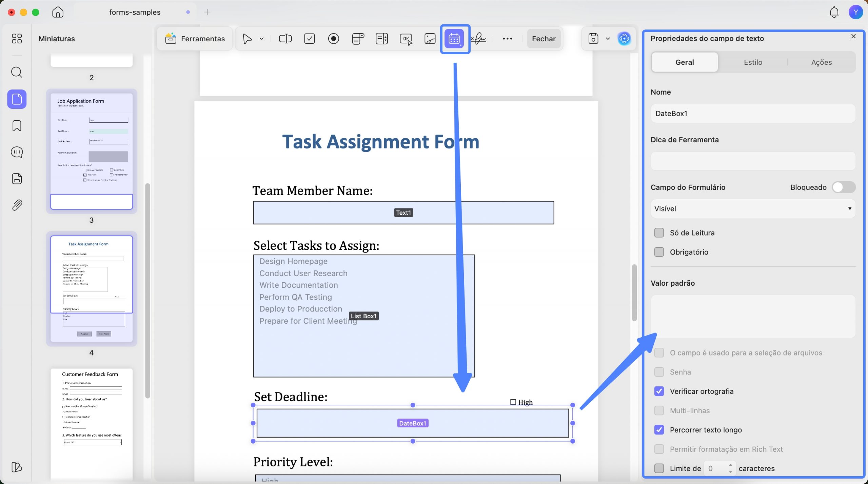The width and height of the screenshot is (868, 484).
Task: Open more tools ellipsis menu
Action: (x=507, y=39)
